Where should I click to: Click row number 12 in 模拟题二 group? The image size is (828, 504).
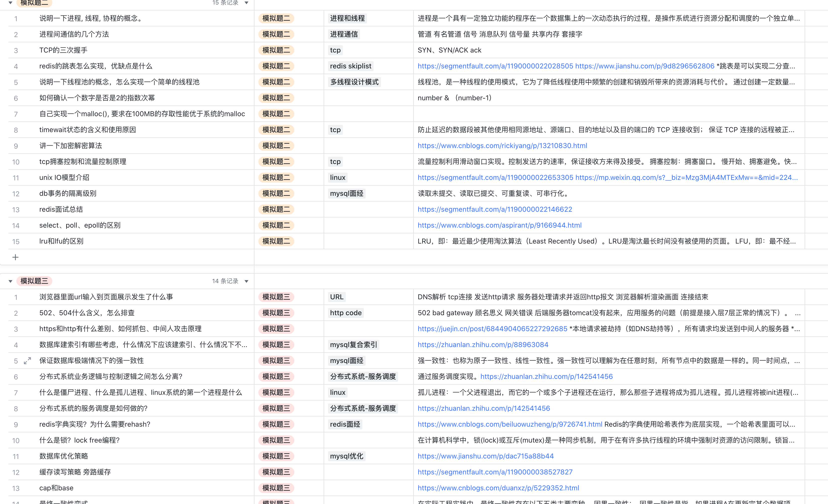[x=16, y=194]
